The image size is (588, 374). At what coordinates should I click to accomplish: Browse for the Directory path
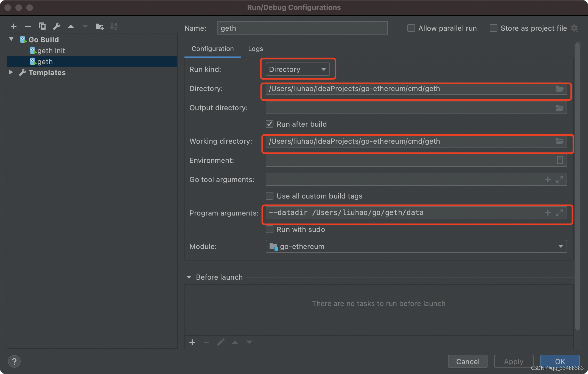tap(559, 89)
